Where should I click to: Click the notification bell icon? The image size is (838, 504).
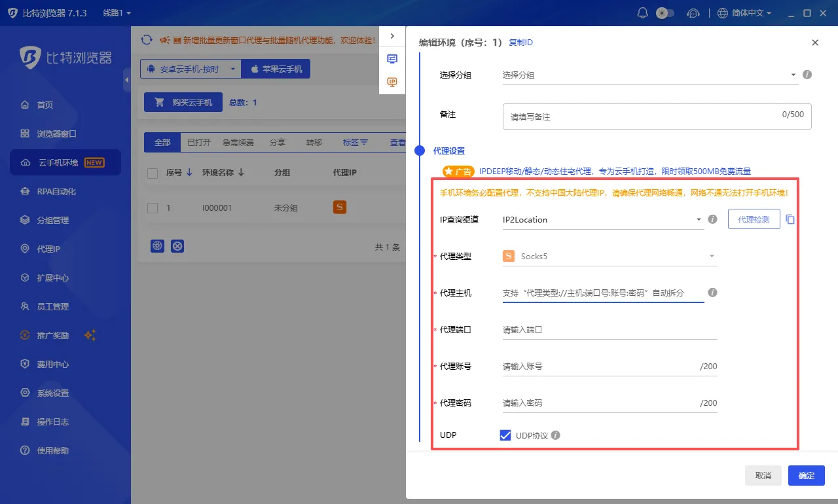tap(643, 13)
